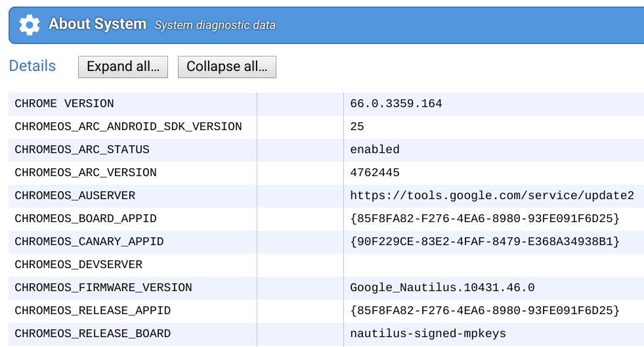The image size is (644, 347).
Task: Click the CHROMEOS_BOARD_APPID value
Action: pos(484,219)
